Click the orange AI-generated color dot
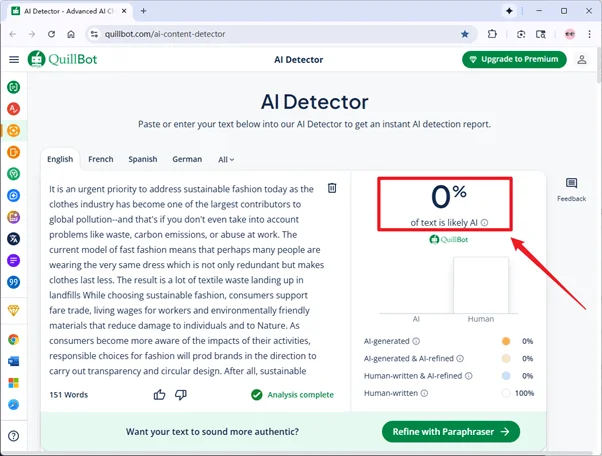This screenshot has height=456, width=602. [x=506, y=341]
